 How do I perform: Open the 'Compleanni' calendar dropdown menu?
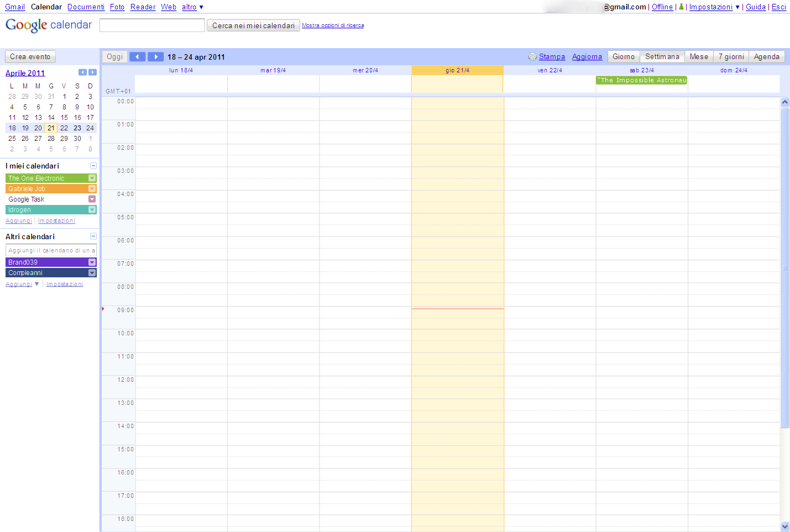92,272
